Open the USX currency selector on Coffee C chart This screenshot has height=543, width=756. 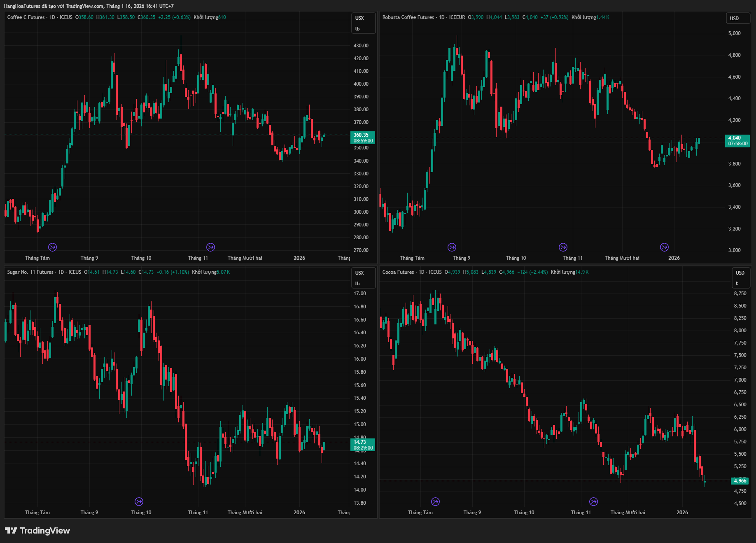click(x=362, y=23)
